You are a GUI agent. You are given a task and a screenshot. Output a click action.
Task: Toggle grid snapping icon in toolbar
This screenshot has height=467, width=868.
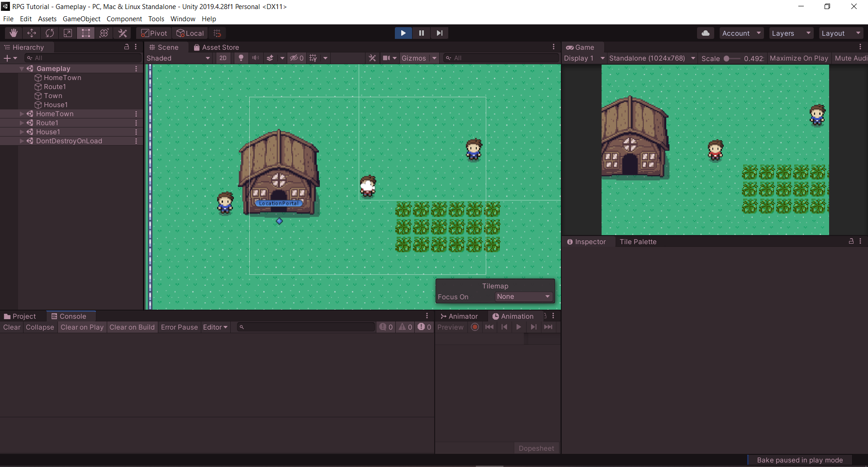coord(217,33)
